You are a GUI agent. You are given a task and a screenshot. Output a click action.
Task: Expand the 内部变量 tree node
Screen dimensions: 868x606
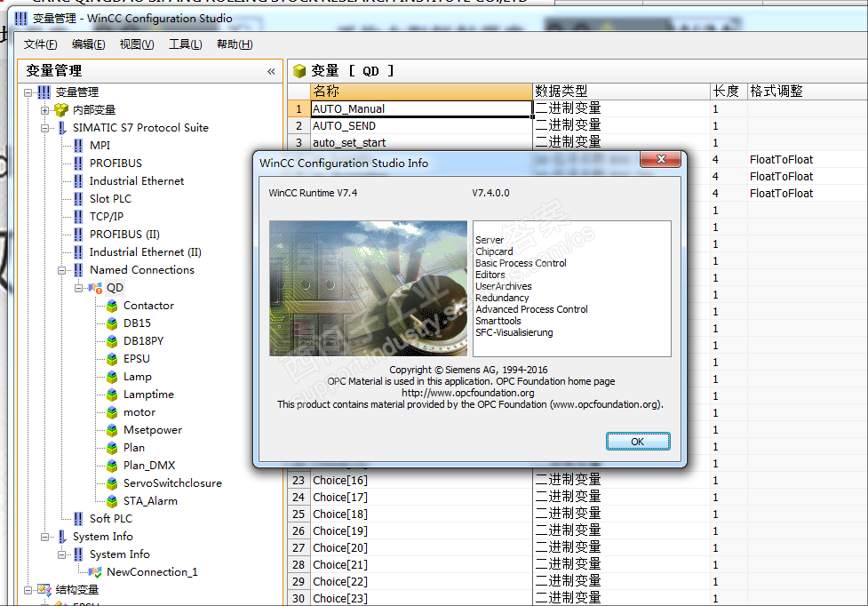(44, 111)
